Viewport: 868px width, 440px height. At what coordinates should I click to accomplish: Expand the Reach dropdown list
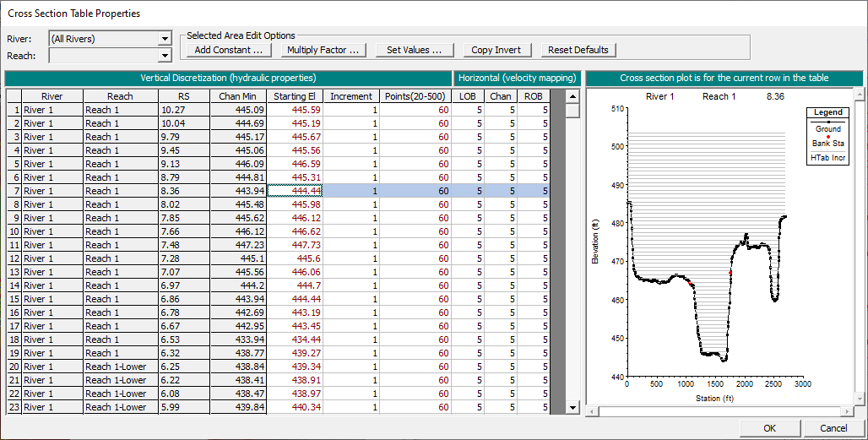[165, 56]
